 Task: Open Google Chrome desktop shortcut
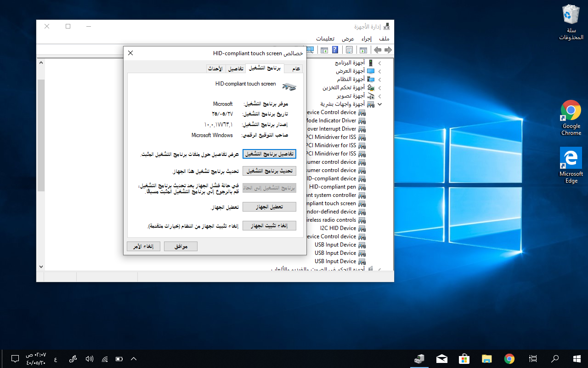click(x=571, y=118)
